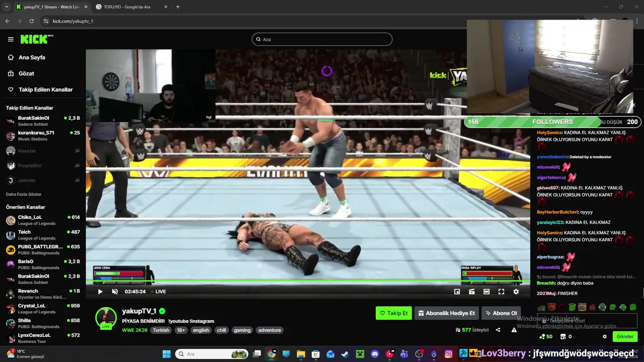This screenshot has height=362, width=644.
Task: Open PUBG_BATTLEGR... recommended channel
Action: click(43, 250)
